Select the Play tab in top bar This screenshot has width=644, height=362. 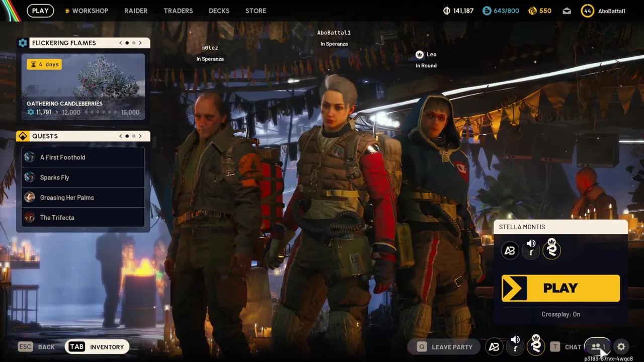click(x=40, y=11)
